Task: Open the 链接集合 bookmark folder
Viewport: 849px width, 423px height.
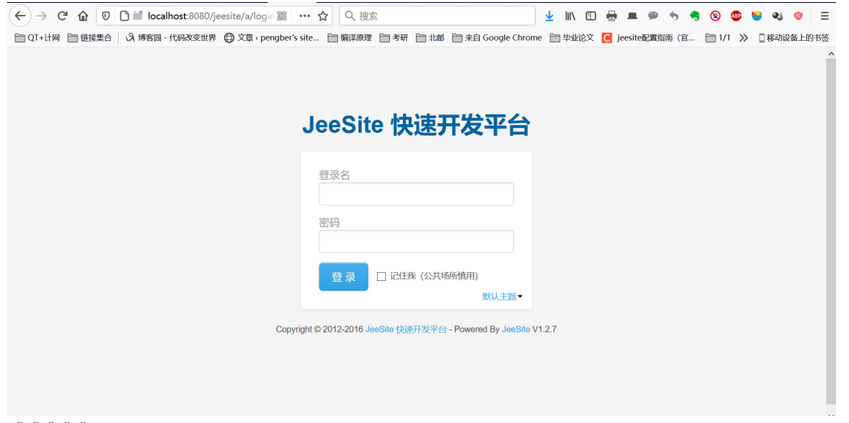Action: pos(90,38)
